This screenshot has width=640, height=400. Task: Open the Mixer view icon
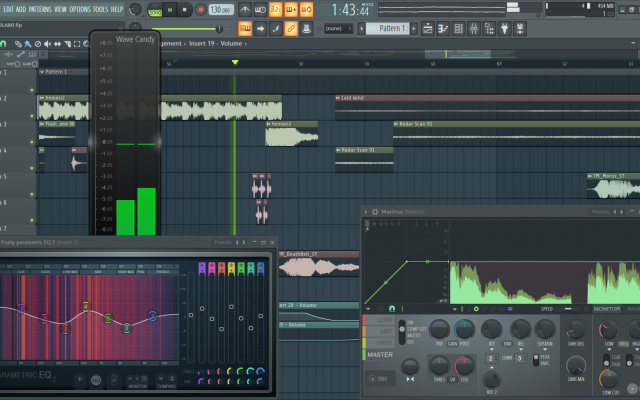click(x=474, y=29)
